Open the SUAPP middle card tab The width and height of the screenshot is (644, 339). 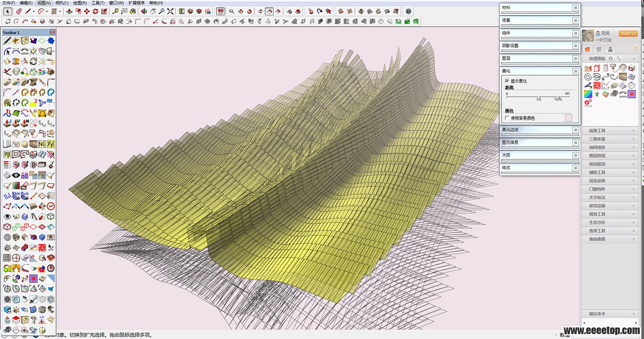click(599, 49)
